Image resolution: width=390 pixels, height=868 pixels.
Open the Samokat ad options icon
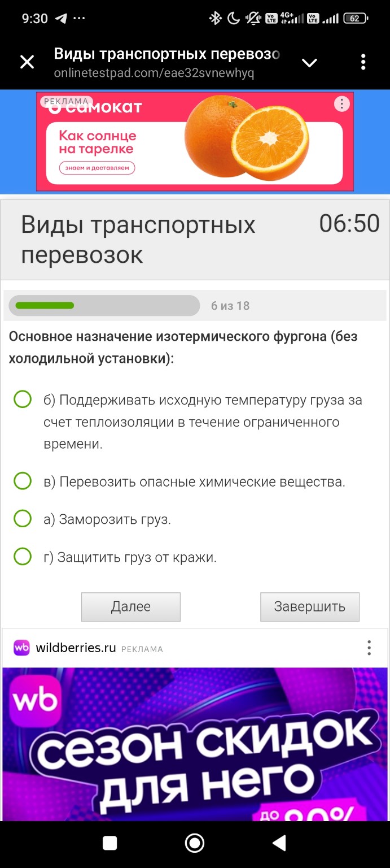341,104
